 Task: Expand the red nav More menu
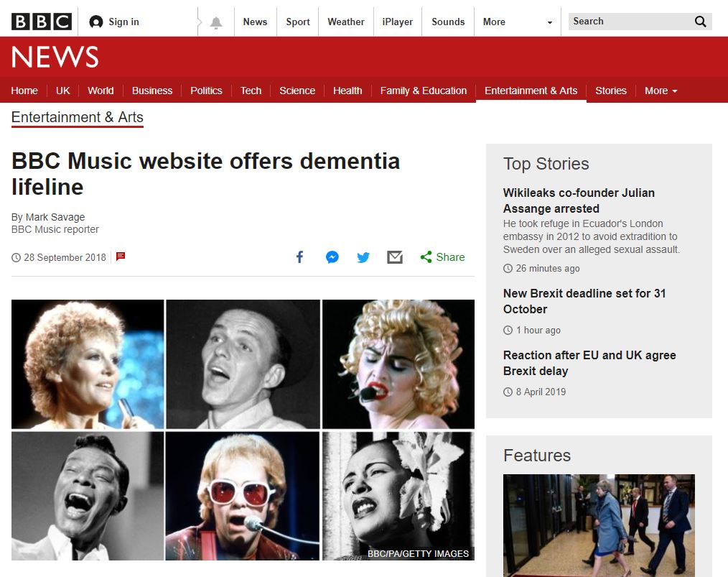point(661,91)
